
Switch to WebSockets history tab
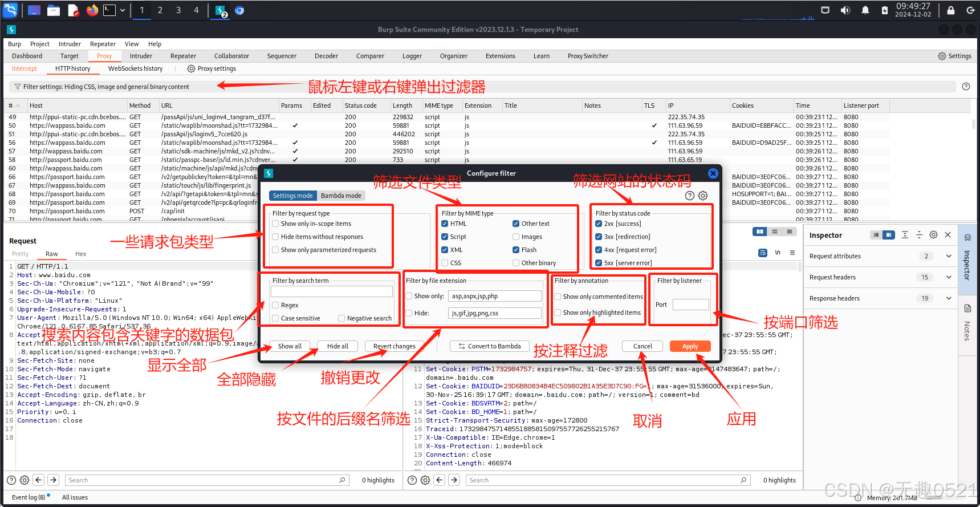(x=136, y=68)
